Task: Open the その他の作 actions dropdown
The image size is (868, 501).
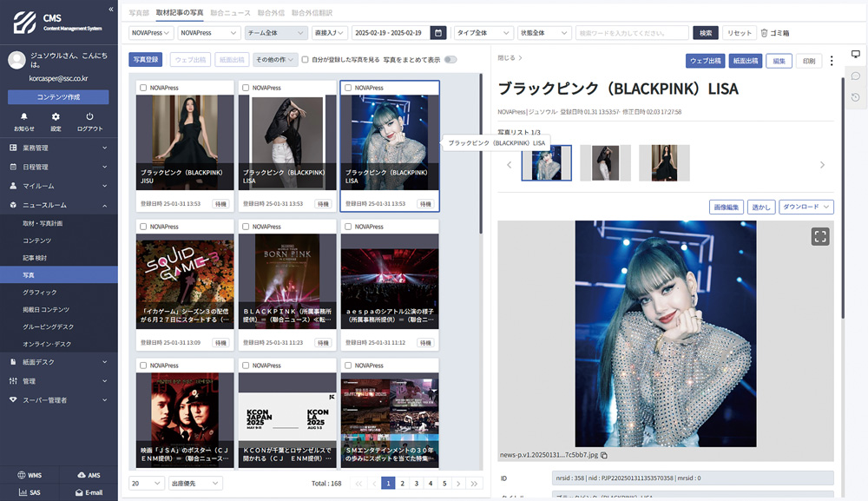Action: pyautogui.click(x=275, y=59)
